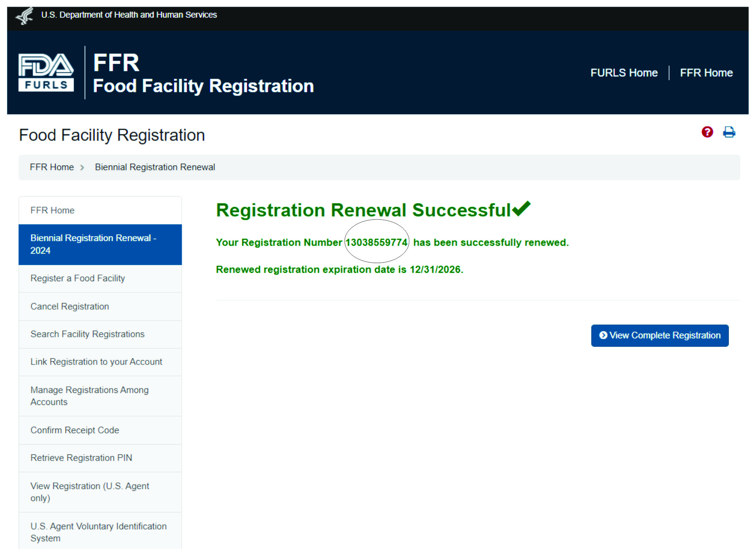Open FURLS Home in the header
The image size is (756, 549).
[x=624, y=73]
